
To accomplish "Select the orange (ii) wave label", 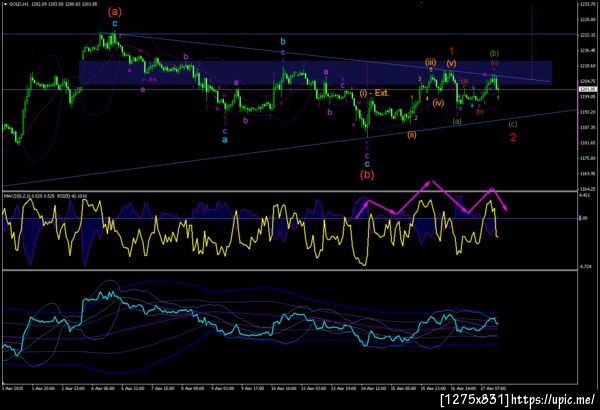I will coord(412,134).
